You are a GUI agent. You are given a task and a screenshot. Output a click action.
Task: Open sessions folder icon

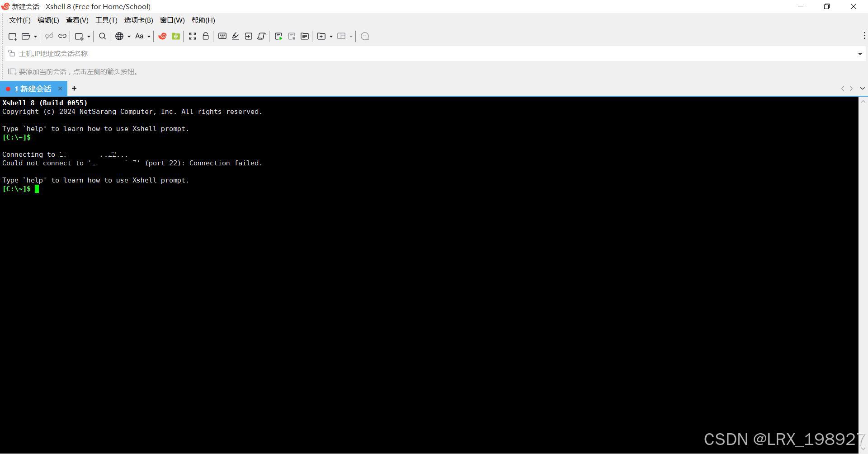[26, 37]
